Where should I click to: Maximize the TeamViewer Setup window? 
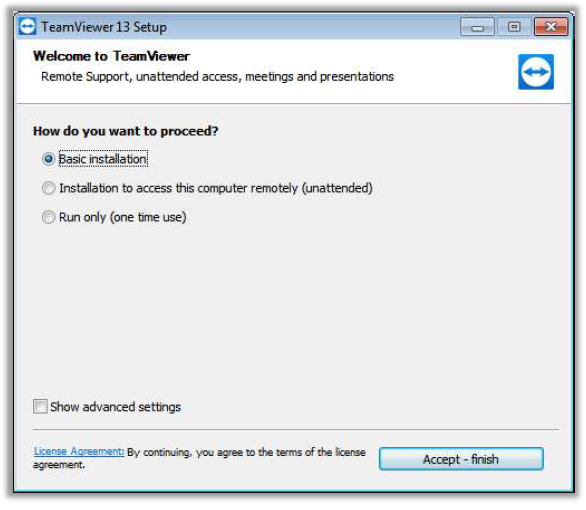click(514, 27)
